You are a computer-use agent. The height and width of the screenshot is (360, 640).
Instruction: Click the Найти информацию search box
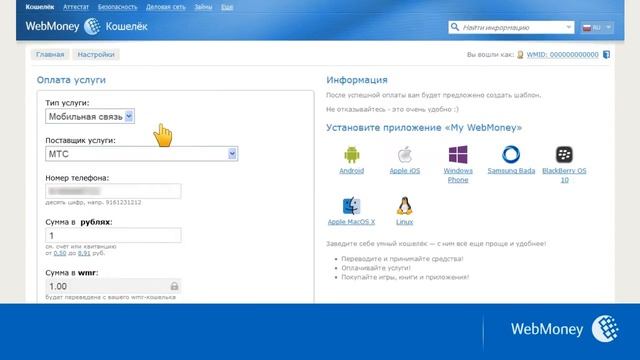[511, 27]
